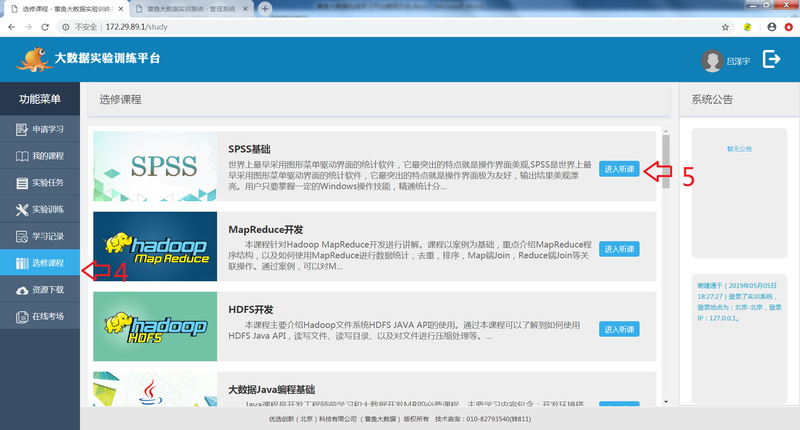Close the 管理系统 browser tab

(x=245, y=9)
